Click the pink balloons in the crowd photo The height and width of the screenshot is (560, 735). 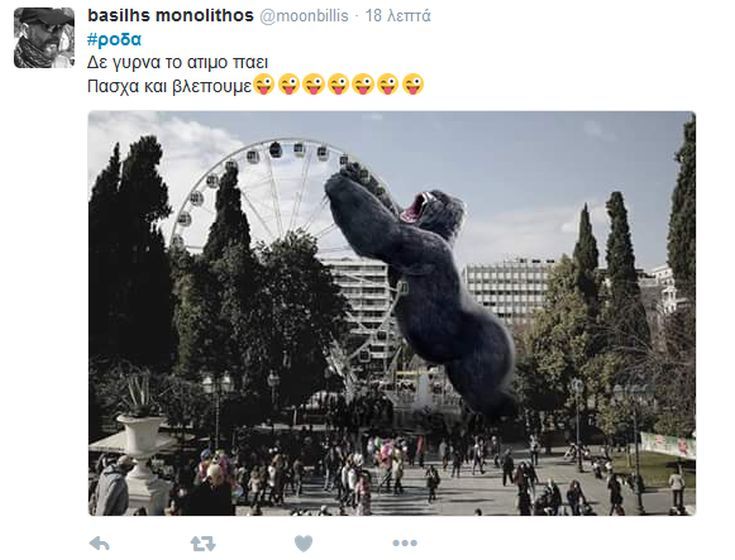(x=387, y=452)
